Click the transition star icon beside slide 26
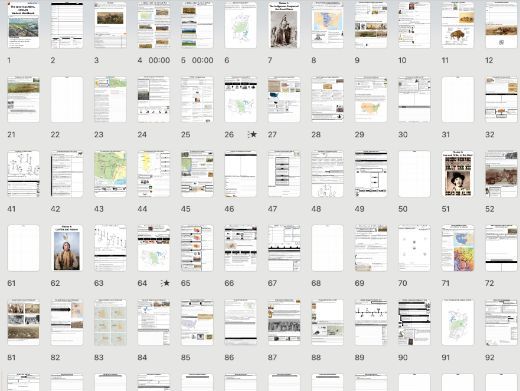Screen dimensions: 520x391 click(253, 134)
